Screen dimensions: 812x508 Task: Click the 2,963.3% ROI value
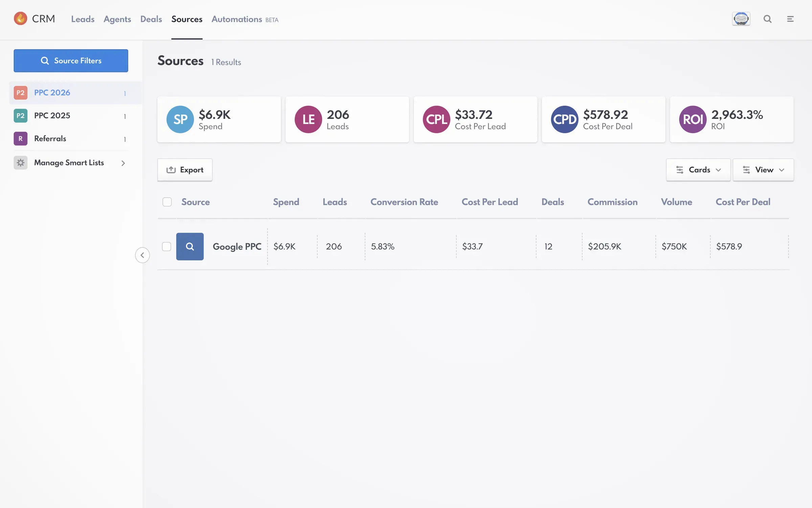pyautogui.click(x=737, y=114)
